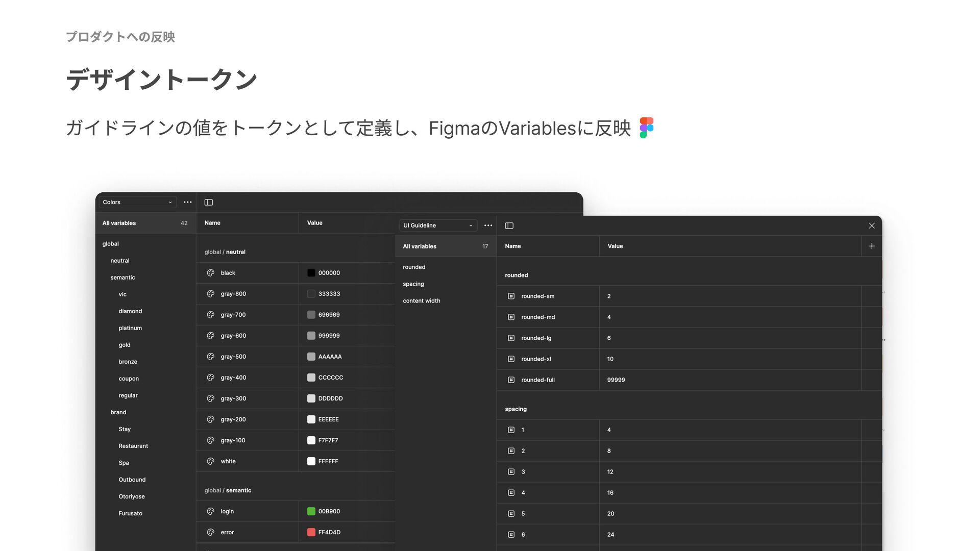Click the gray-500 value AAAAAA
980x551 pixels.
(x=330, y=357)
